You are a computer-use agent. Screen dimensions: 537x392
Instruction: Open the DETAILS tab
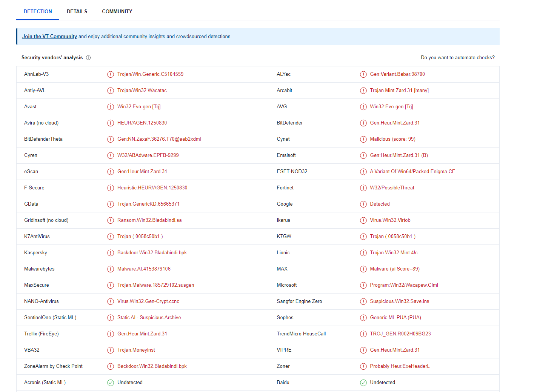pyautogui.click(x=77, y=11)
